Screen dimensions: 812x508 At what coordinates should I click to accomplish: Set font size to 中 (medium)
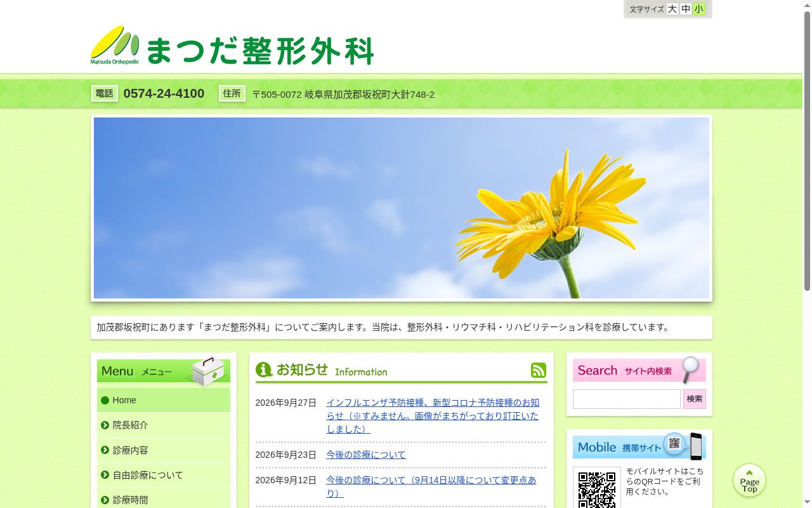(686, 9)
